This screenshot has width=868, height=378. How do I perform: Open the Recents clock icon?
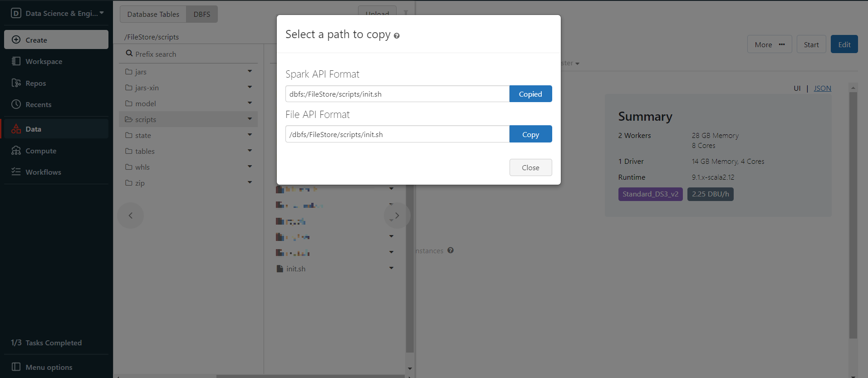(x=16, y=104)
